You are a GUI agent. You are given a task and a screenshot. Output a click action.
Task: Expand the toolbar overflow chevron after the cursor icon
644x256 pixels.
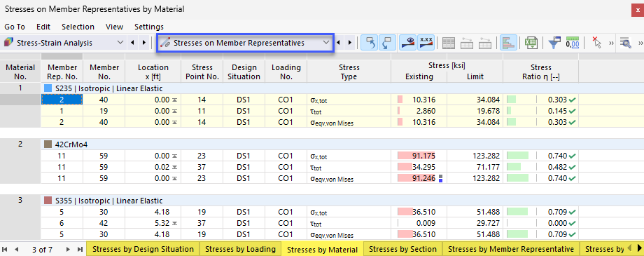click(x=611, y=43)
